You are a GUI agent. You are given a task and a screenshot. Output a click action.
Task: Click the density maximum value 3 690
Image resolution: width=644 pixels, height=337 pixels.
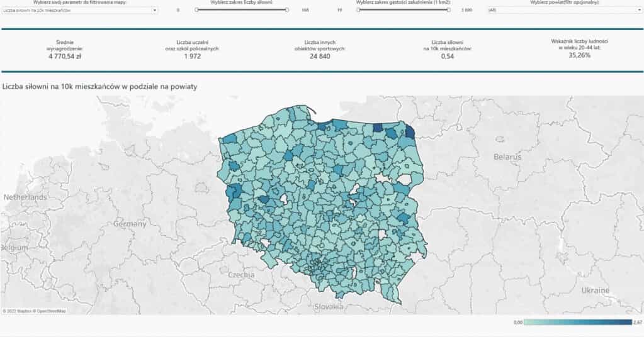[466, 10]
